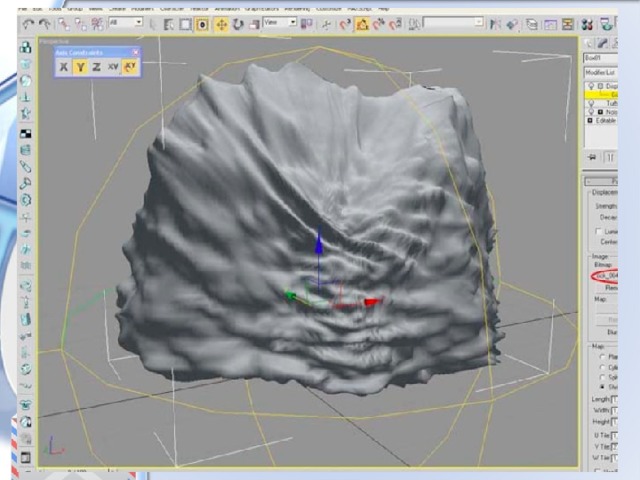640x480 pixels.
Task: Click the Undo arrow in main toolbar
Action: coord(28,22)
